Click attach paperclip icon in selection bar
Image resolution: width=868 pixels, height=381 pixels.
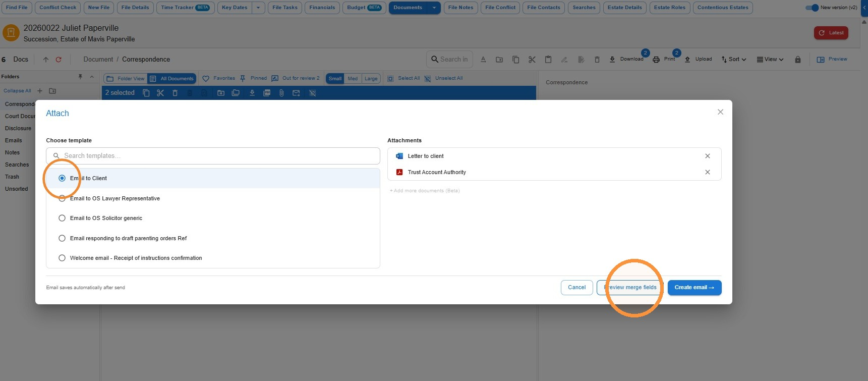click(x=281, y=93)
